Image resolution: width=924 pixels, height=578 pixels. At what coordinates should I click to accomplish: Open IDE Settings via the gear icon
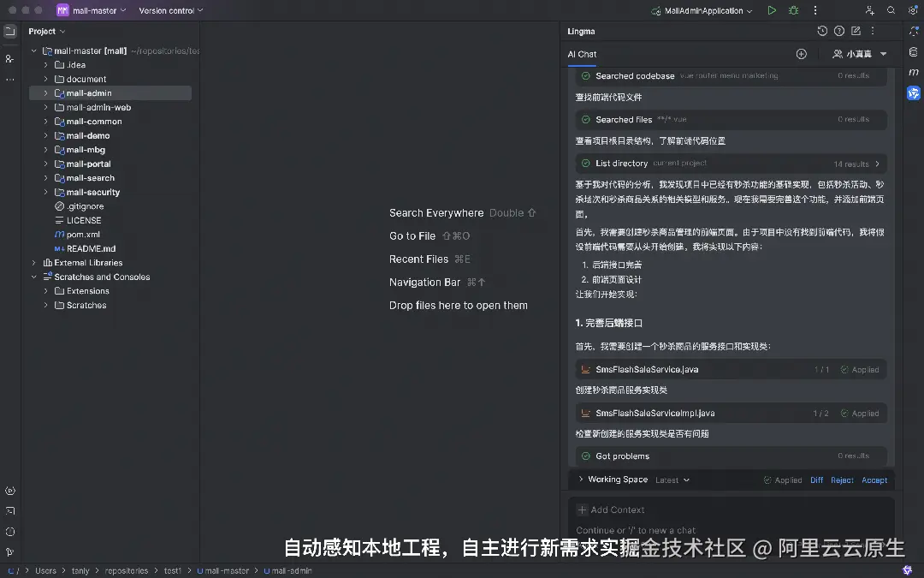point(913,10)
